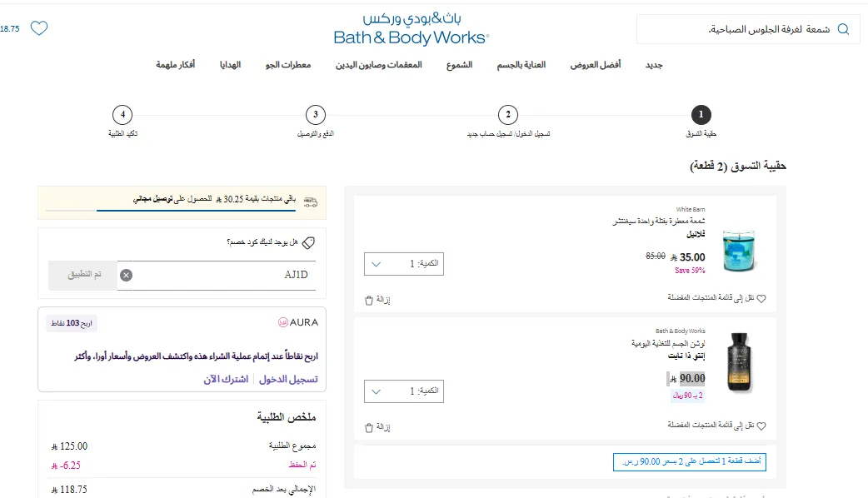Screen dimensions: 868x498
Task: Click the search input field
Action: click(x=748, y=29)
